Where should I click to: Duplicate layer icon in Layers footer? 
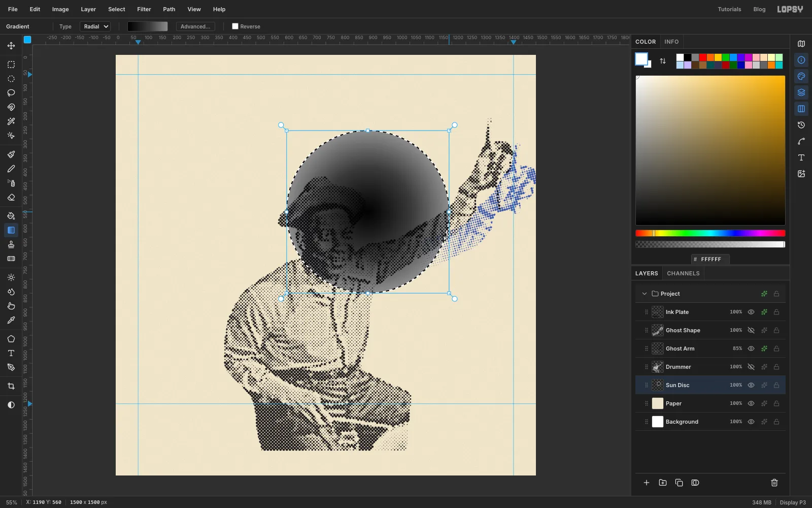coord(679,483)
